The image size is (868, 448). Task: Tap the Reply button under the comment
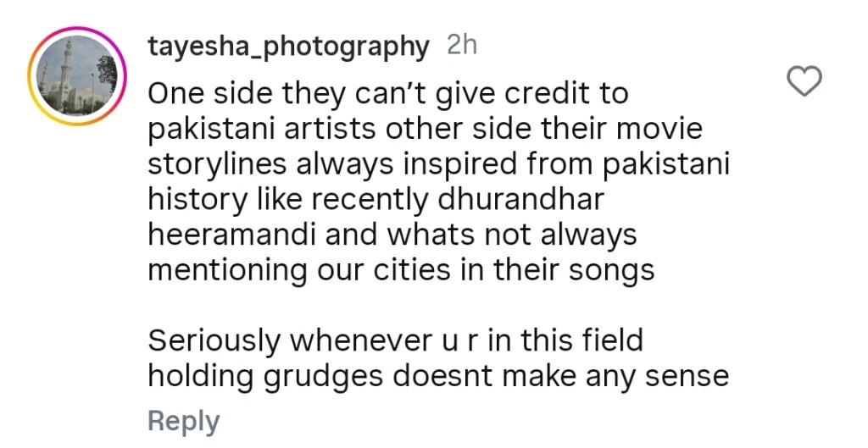click(183, 421)
